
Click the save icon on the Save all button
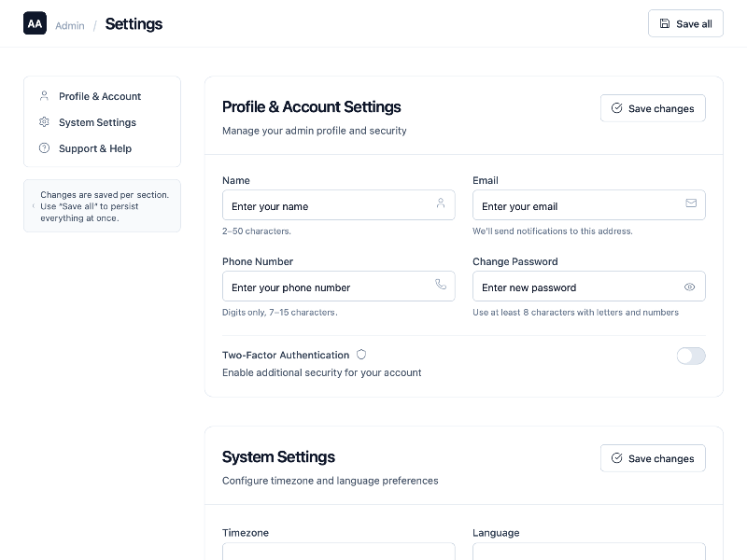coord(666,22)
